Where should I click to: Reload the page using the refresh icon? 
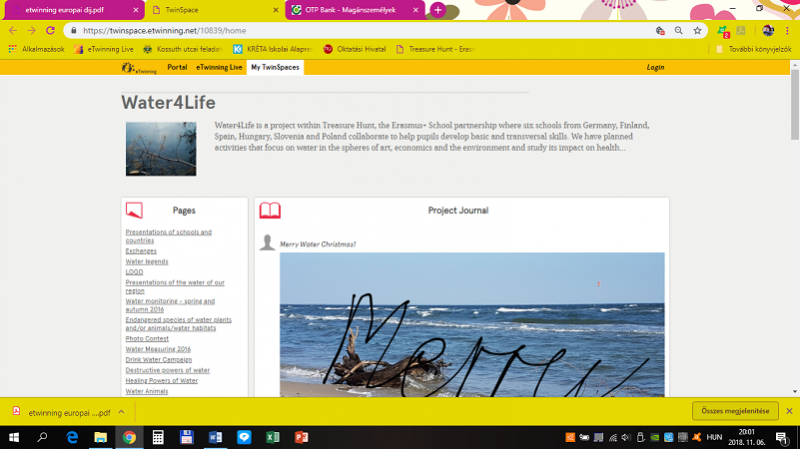(x=51, y=31)
